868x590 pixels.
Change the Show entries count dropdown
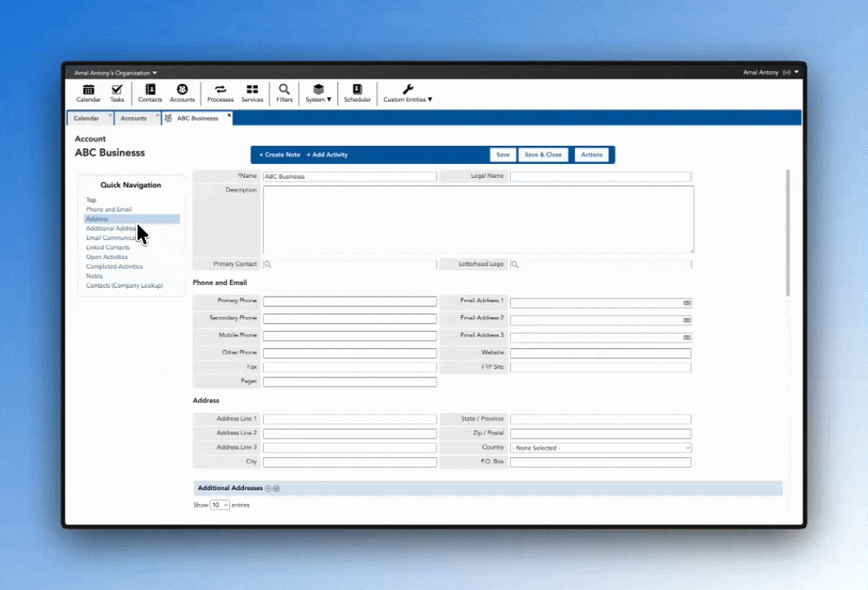click(220, 506)
